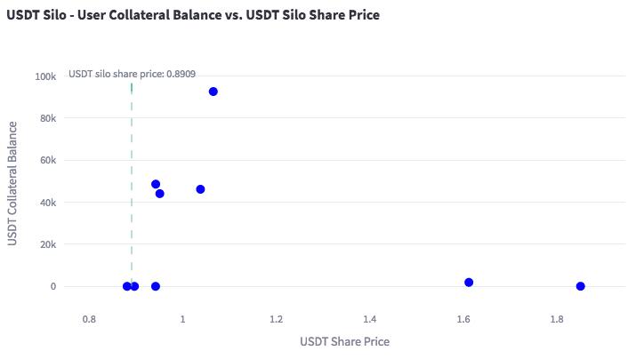Screen dimensions: 644x359
Task: Click the 1.4 x-axis tick label
Action: [369, 318]
